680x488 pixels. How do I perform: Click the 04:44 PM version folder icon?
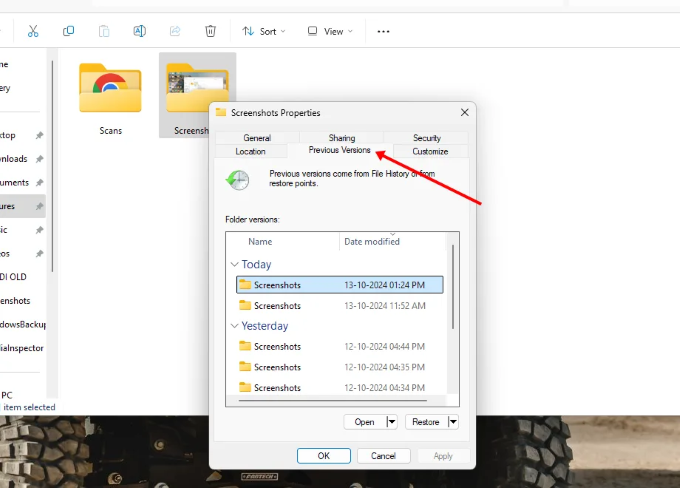245,346
